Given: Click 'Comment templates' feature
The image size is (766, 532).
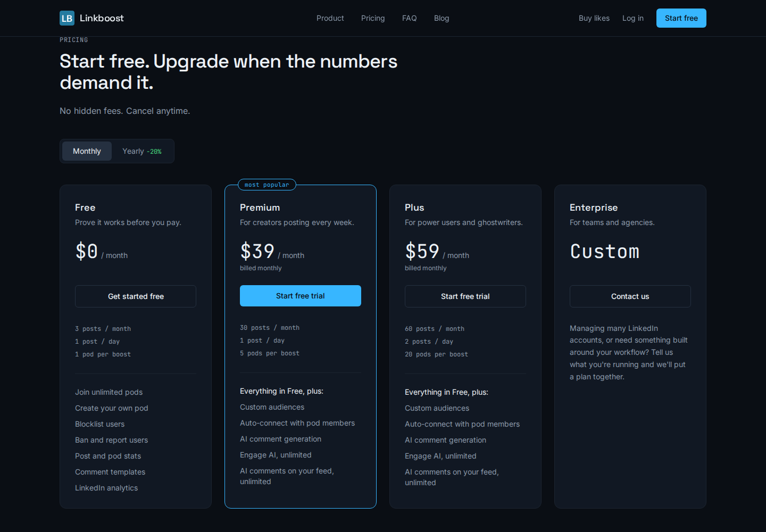Looking at the screenshot, I should (x=110, y=472).
